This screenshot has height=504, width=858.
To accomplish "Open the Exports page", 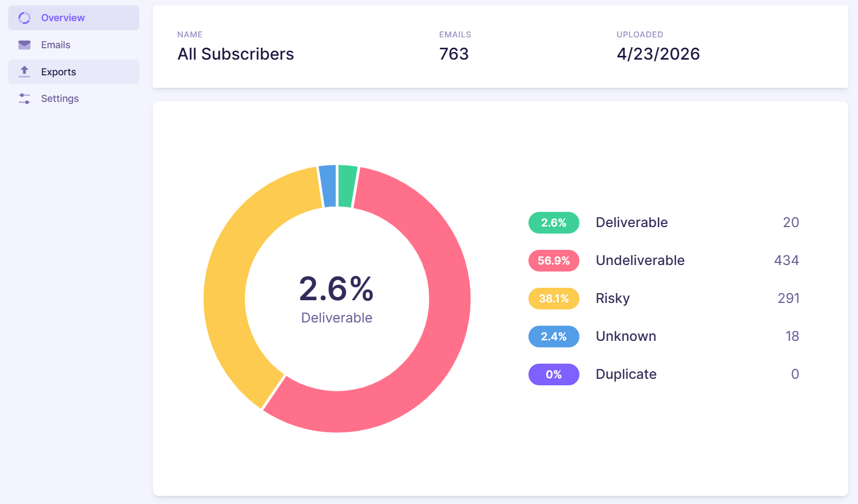I will pyautogui.click(x=74, y=72).
